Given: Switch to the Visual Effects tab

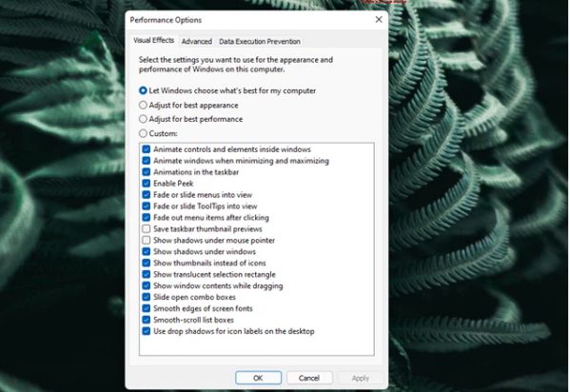Looking at the screenshot, I should (x=154, y=40).
